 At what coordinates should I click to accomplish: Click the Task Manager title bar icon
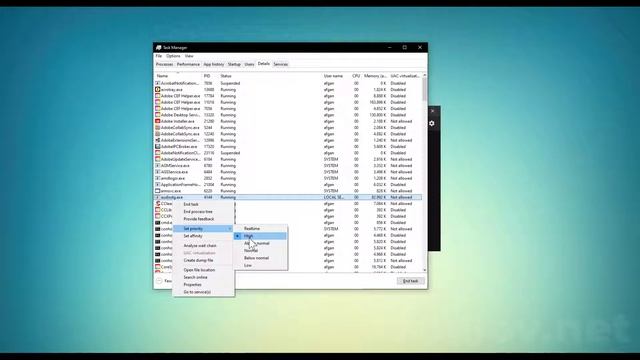point(158,47)
